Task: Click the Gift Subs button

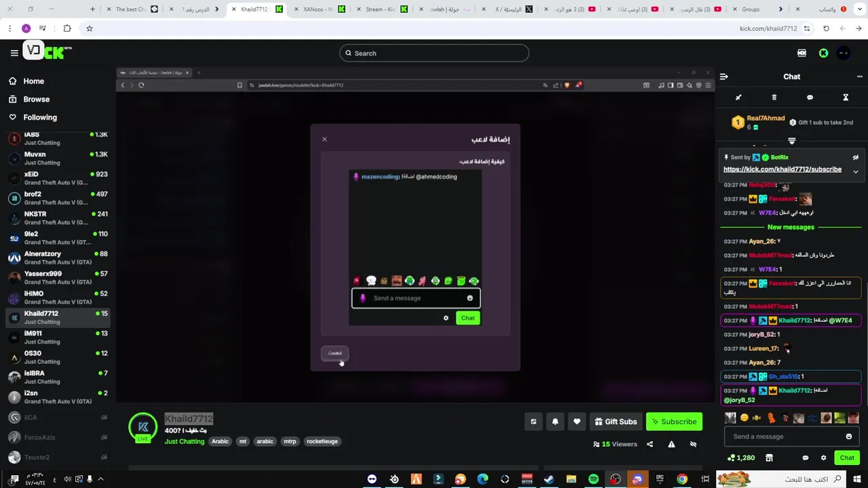Action: click(616, 422)
